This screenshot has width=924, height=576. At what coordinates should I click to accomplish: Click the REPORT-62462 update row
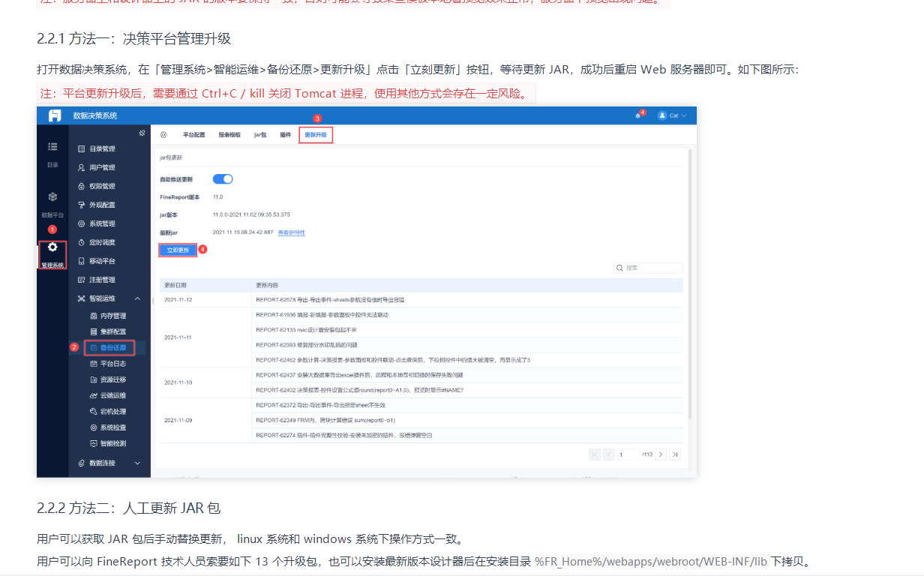pyautogui.click(x=467, y=360)
